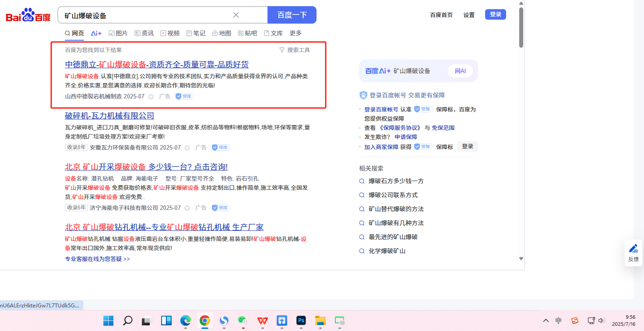The height and width of the screenshot is (331, 644).
Task: Open WeChat from the taskbar
Action: (243, 321)
